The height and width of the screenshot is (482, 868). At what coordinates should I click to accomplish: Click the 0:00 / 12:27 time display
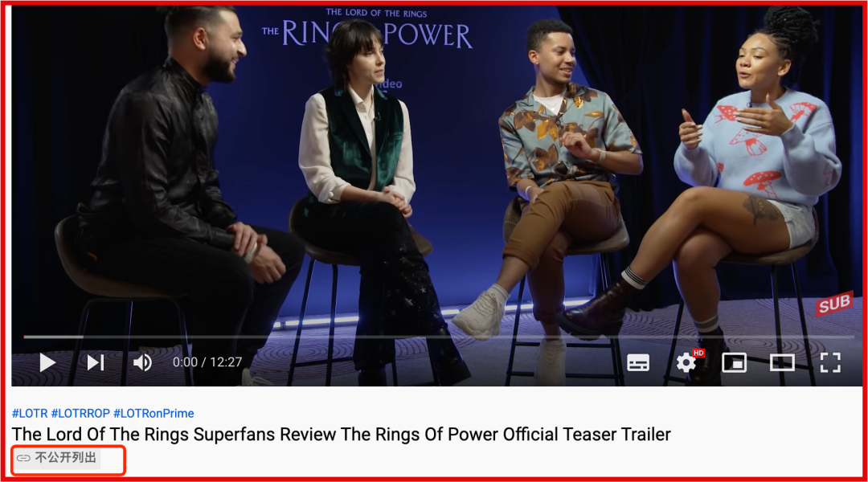[x=207, y=362]
